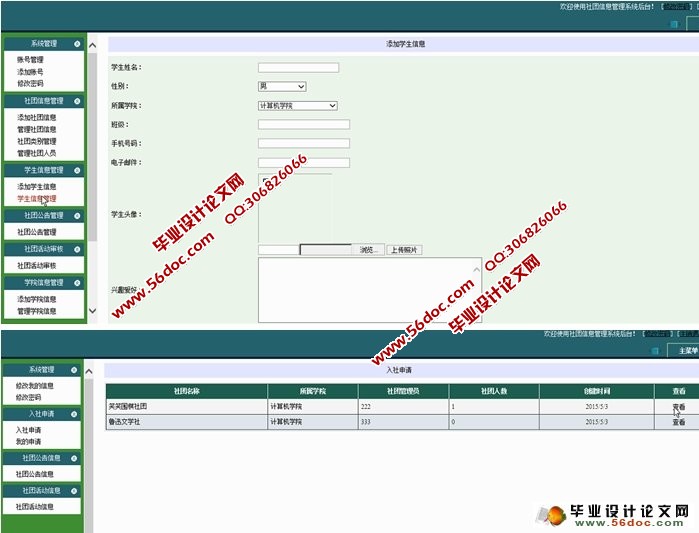The width and height of the screenshot is (699, 533).
Task: Click the 上传照片 button
Action: [404, 250]
